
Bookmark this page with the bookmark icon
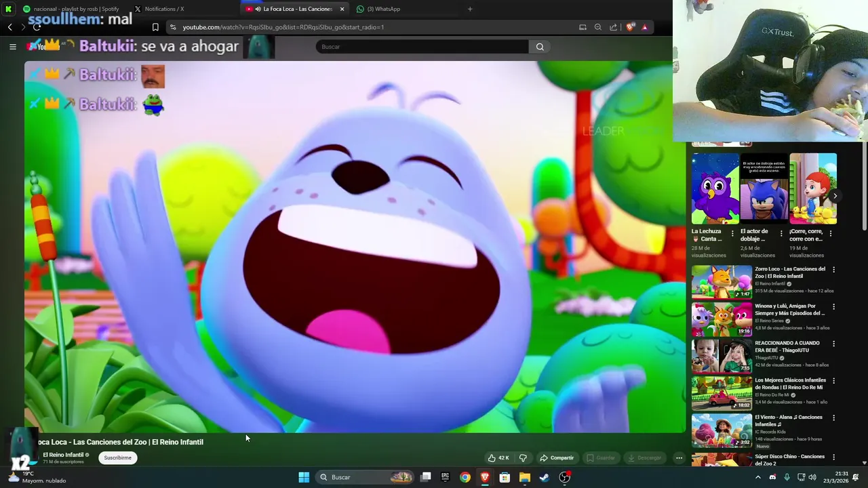pos(155,27)
